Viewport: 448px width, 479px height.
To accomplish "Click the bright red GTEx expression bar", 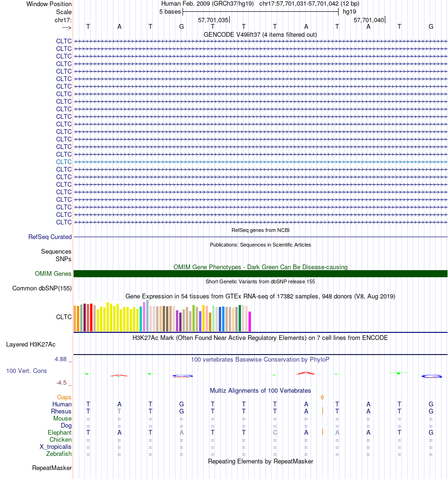I will pos(91,317).
